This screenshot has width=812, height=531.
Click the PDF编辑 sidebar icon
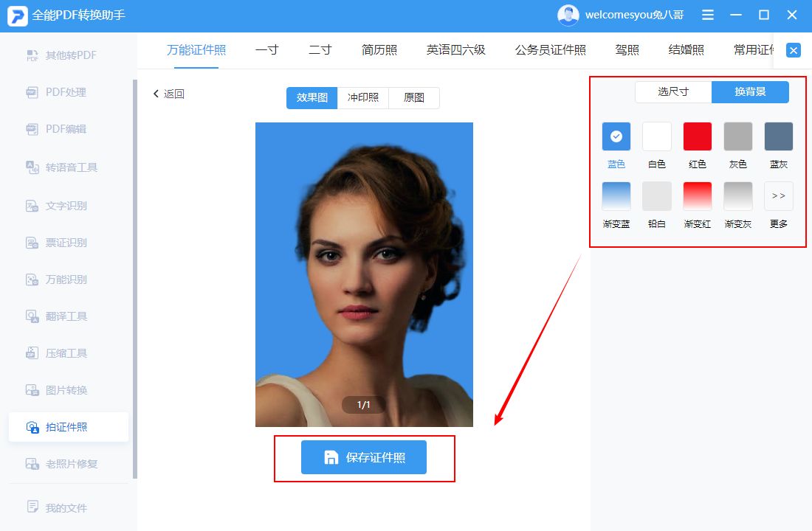(x=32, y=129)
